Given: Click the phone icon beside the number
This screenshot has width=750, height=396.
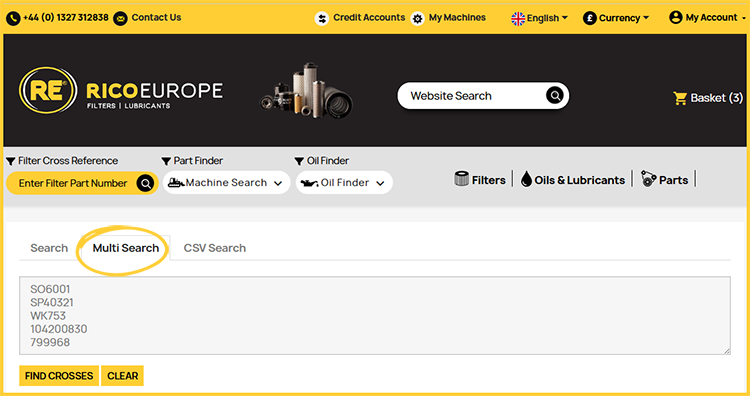Looking at the screenshot, I should (x=13, y=19).
